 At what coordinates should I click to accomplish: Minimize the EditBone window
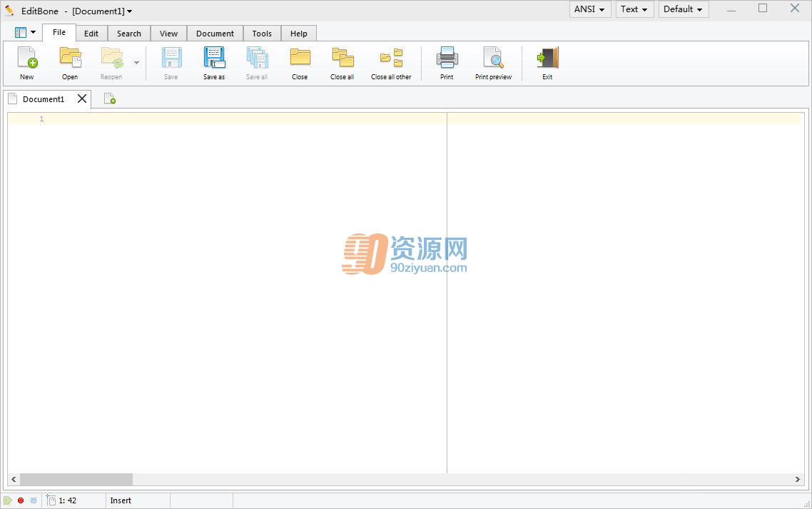[x=731, y=9]
